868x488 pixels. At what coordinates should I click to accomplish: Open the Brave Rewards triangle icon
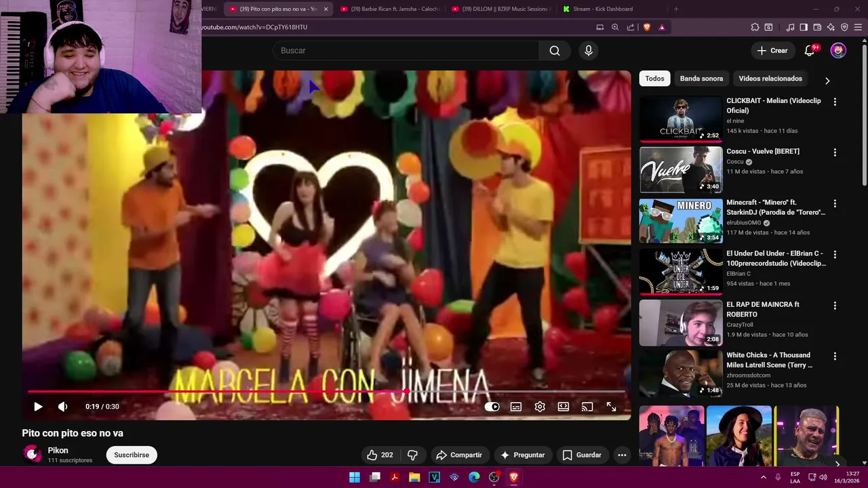[662, 27]
